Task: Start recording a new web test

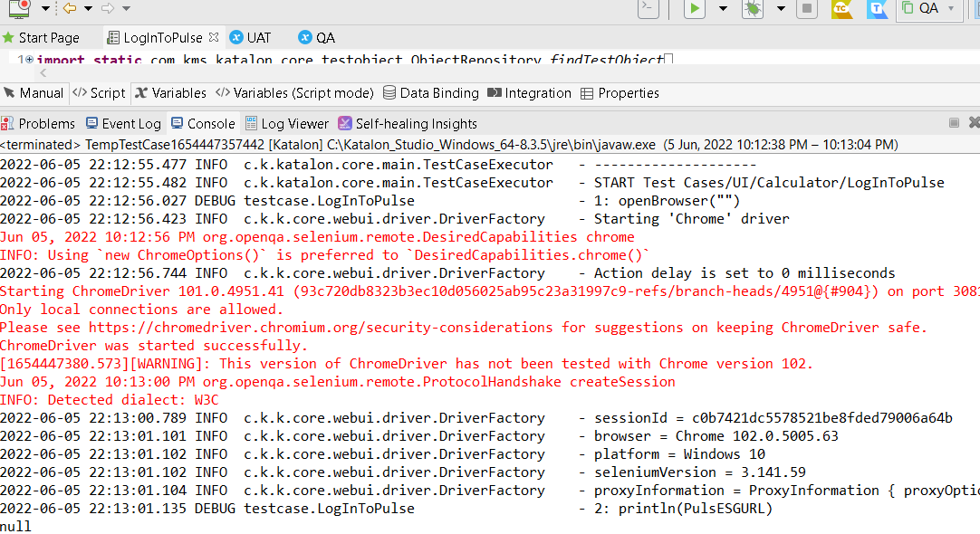Action: coord(19,10)
